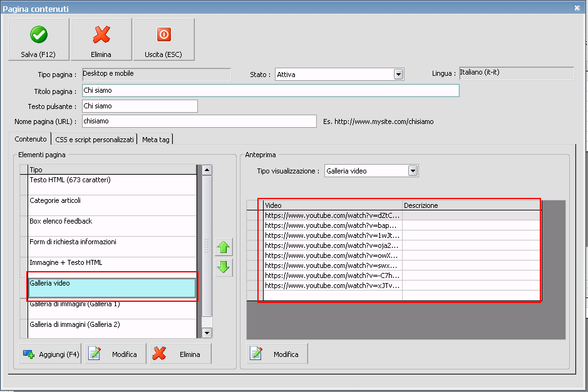Move element up with green up arrow

[224, 247]
